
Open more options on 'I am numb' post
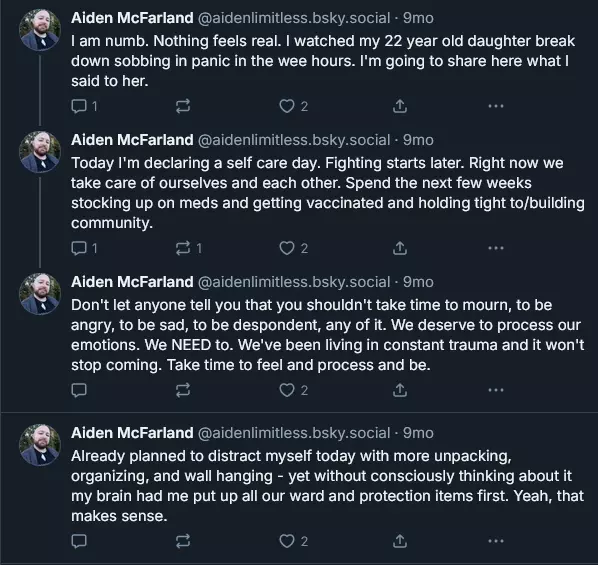(x=496, y=106)
